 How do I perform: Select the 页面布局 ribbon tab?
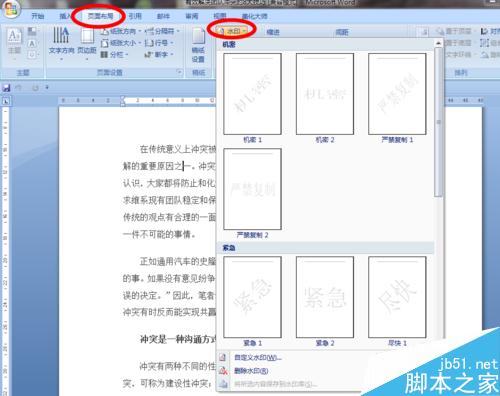(100, 16)
